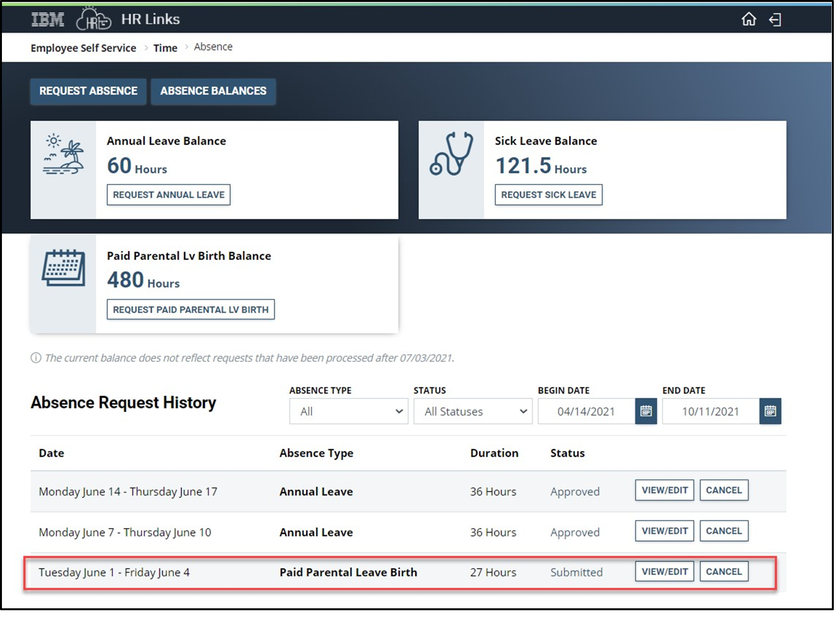Open the Absence Balances tab
This screenshot has height=623, width=840.
tap(213, 91)
